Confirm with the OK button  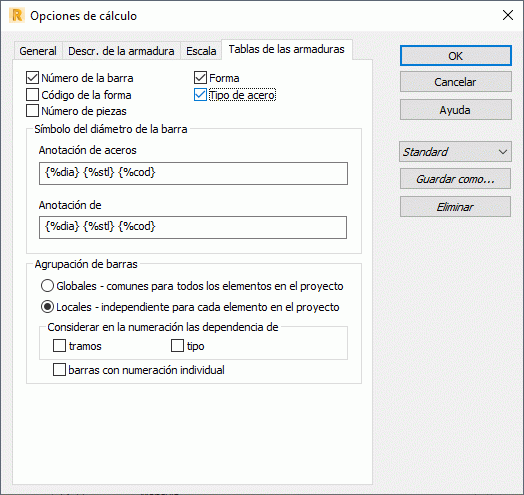(x=456, y=56)
